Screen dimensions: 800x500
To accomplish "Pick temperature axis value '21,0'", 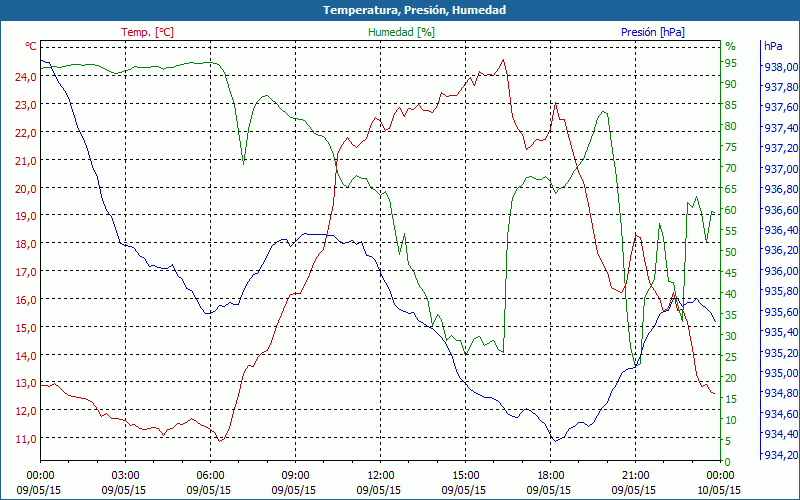I will (26, 161).
